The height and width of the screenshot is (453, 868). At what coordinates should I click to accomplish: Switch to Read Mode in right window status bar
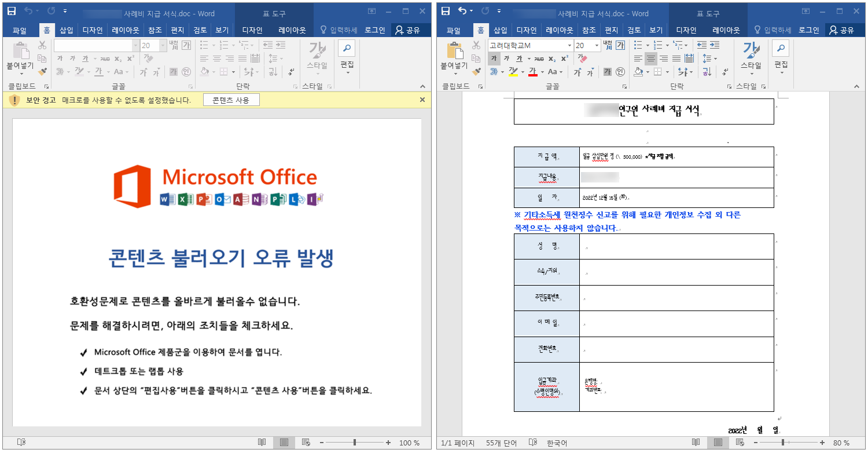pos(696,443)
